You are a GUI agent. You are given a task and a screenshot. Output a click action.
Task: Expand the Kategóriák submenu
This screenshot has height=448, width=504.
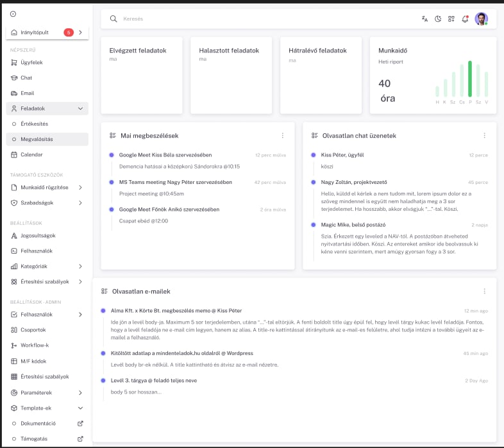tap(80, 266)
